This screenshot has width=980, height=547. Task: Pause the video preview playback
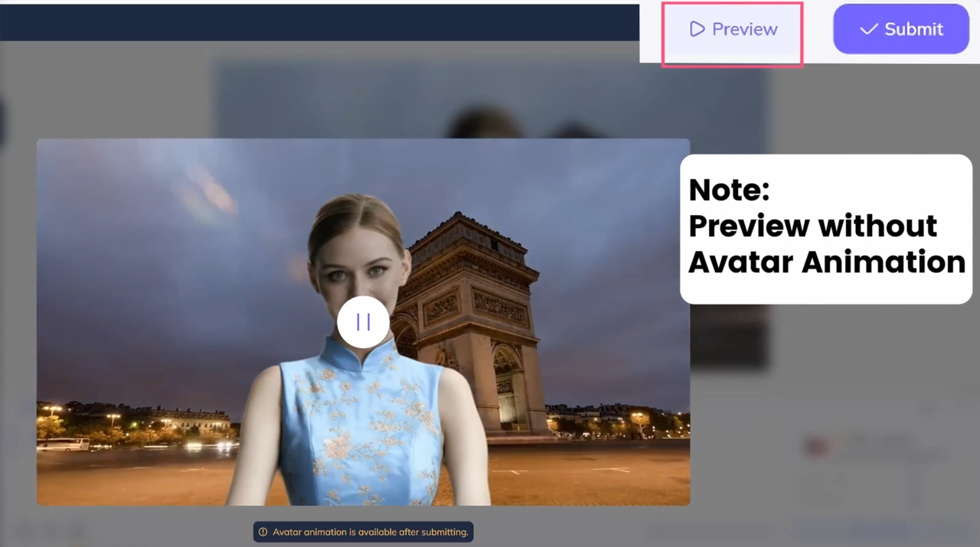[363, 322]
